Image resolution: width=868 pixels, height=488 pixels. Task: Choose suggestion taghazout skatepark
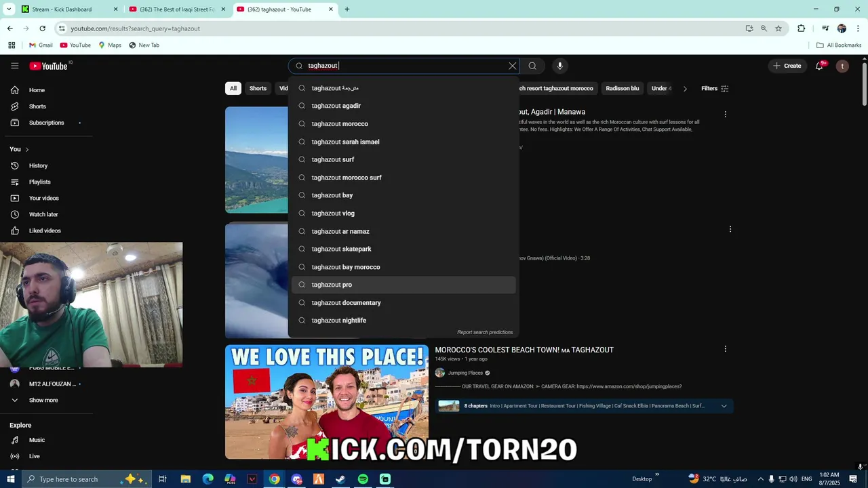403,249
